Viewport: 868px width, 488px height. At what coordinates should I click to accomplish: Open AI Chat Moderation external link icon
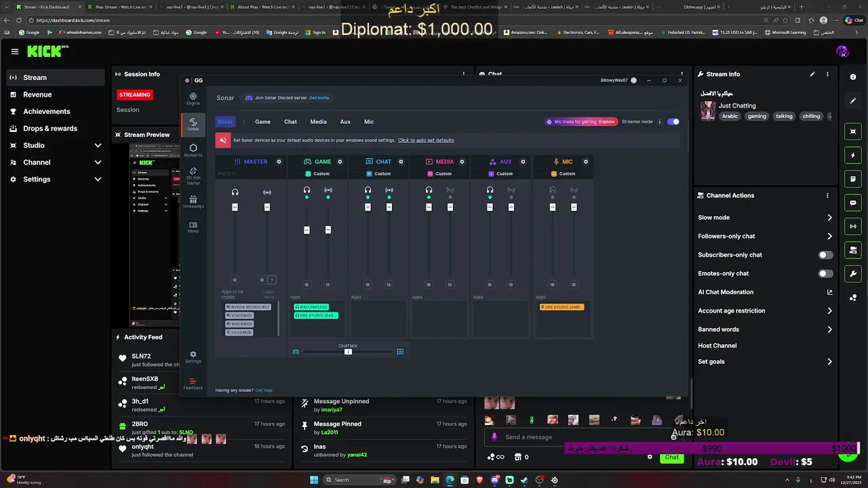(x=829, y=292)
